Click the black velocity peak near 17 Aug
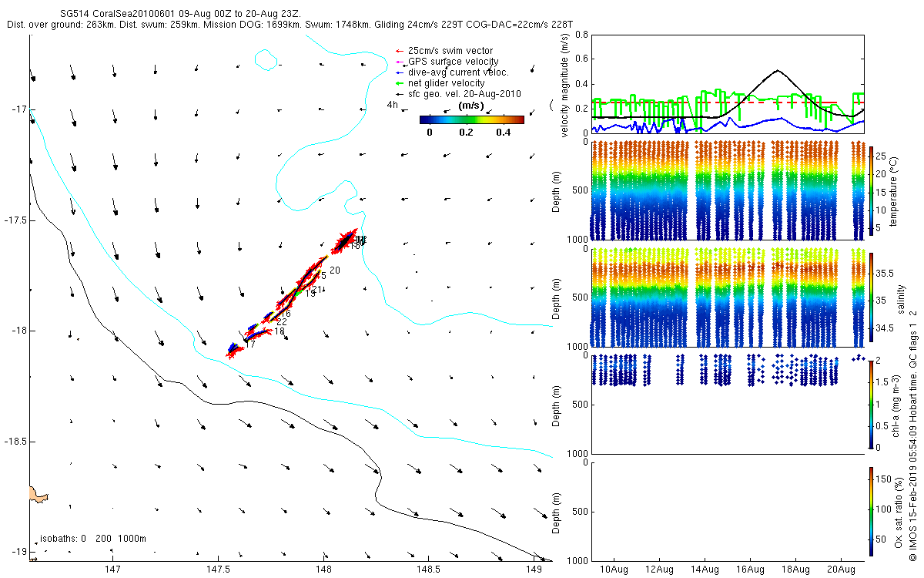The height and width of the screenshot is (578, 924). (x=778, y=71)
